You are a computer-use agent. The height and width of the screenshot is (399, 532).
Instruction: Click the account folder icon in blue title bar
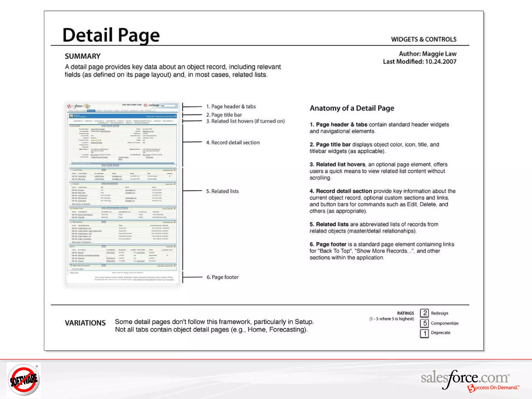(x=71, y=116)
